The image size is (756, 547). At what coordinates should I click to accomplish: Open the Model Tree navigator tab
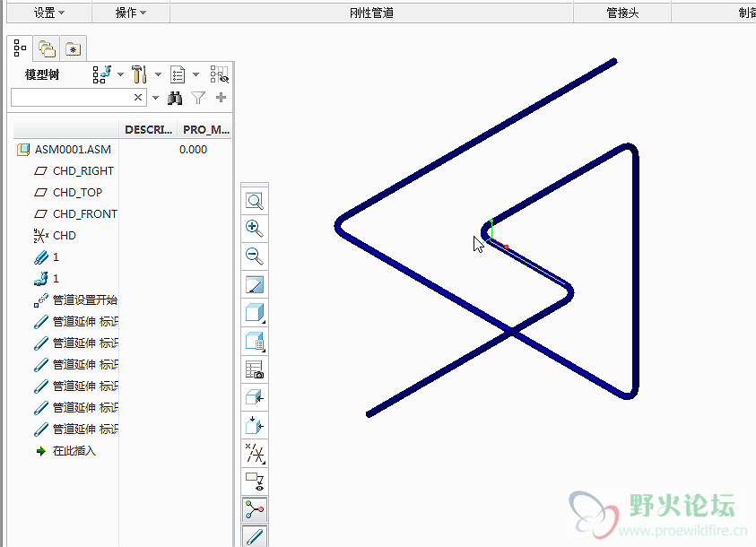point(20,48)
